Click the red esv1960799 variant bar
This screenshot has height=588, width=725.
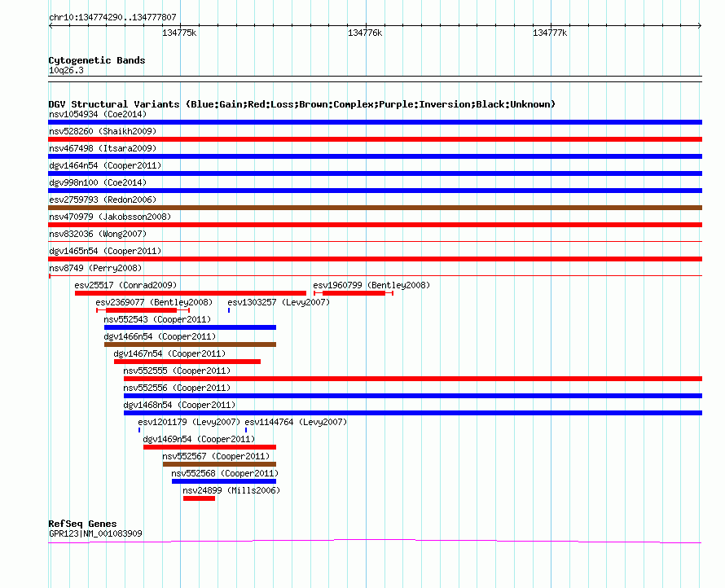tap(354, 293)
